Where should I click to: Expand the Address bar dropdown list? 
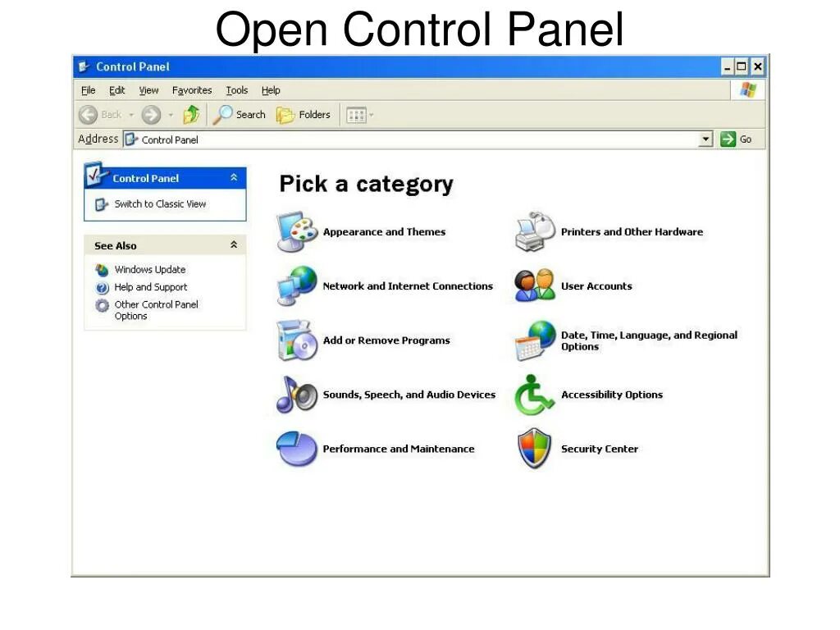tap(706, 139)
